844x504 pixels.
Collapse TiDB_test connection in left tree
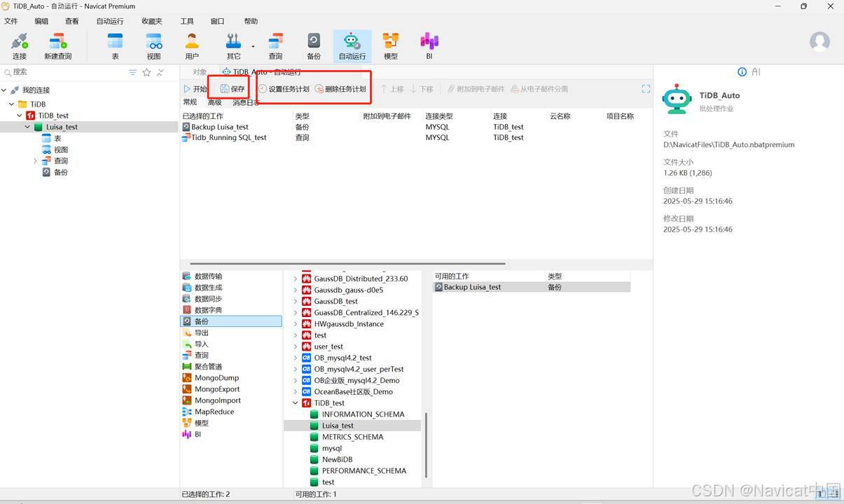(20, 115)
